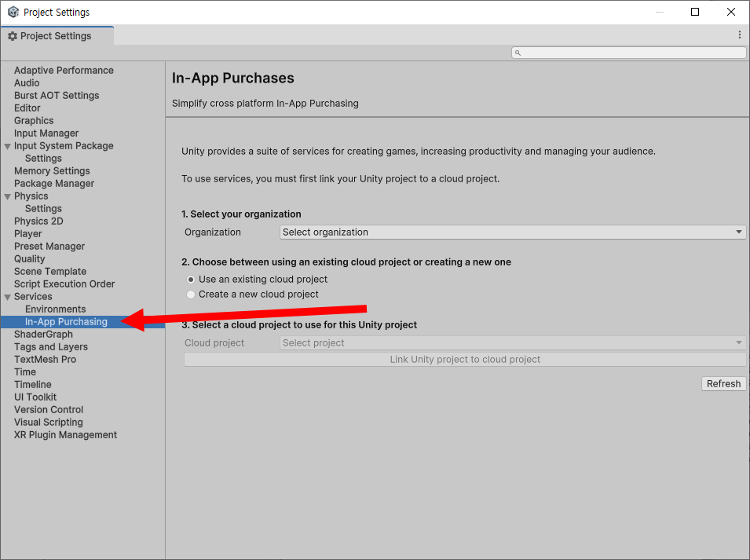
Task: Select Input System Package entry
Action: pyautogui.click(x=64, y=146)
